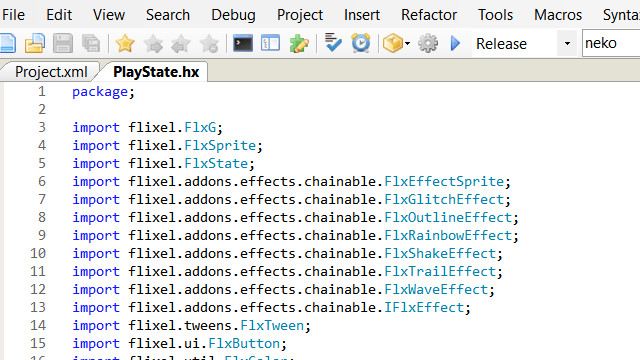The width and height of the screenshot is (640, 360).
Task: Open the Refactor menu
Action: (x=429, y=15)
